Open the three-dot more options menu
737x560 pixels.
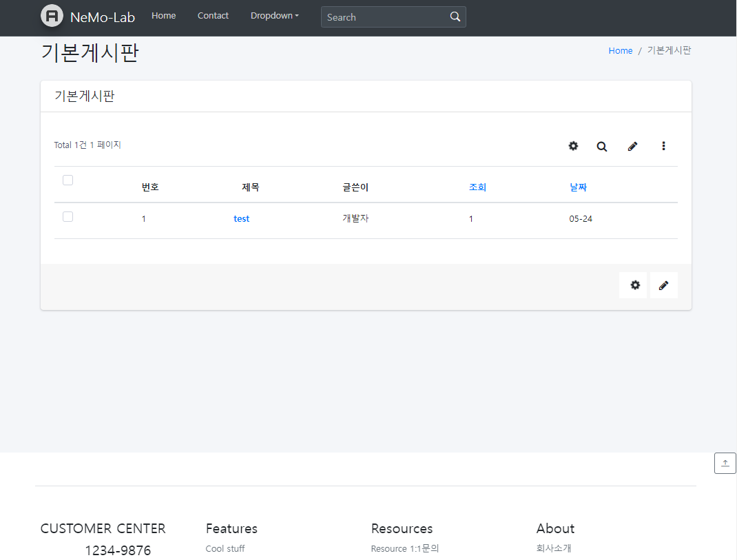pos(663,146)
